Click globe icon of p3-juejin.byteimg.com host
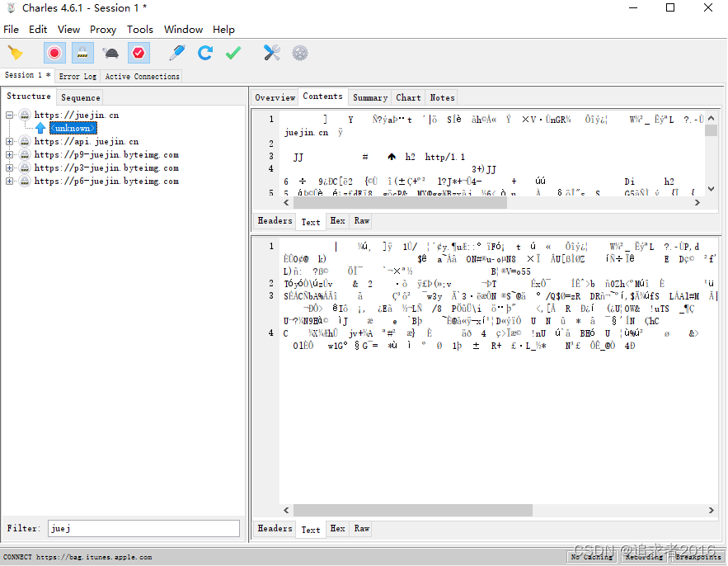This screenshot has height=566, width=728. pos(25,167)
